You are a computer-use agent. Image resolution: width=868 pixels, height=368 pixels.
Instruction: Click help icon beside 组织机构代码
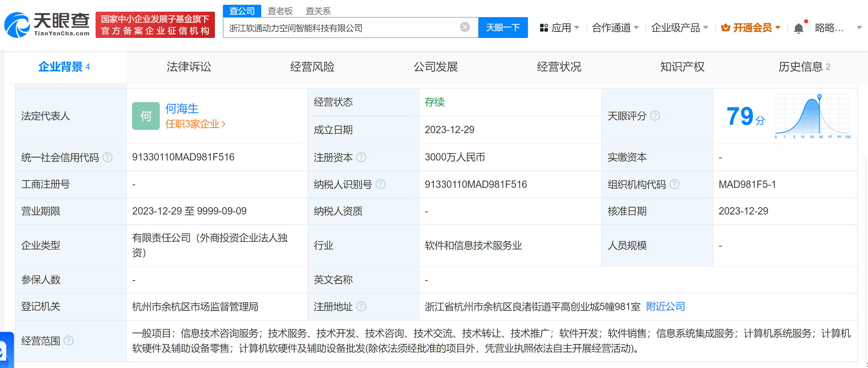pyautogui.click(x=674, y=184)
